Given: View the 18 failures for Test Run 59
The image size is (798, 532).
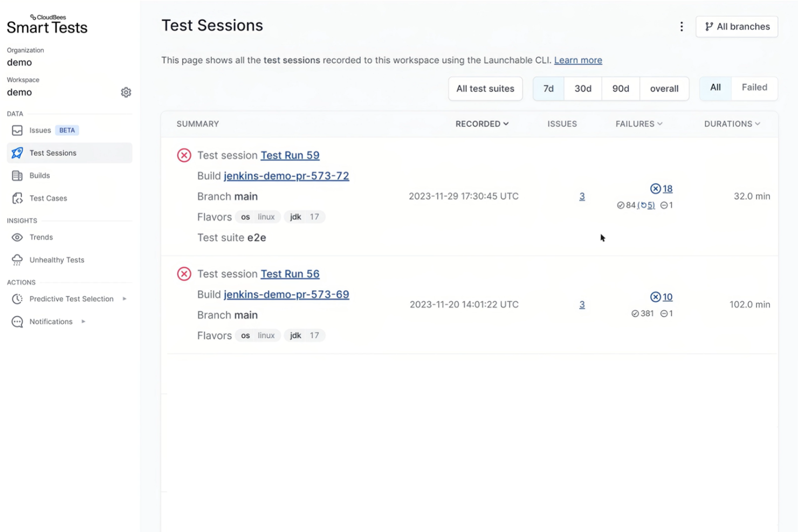Looking at the screenshot, I should click(668, 189).
